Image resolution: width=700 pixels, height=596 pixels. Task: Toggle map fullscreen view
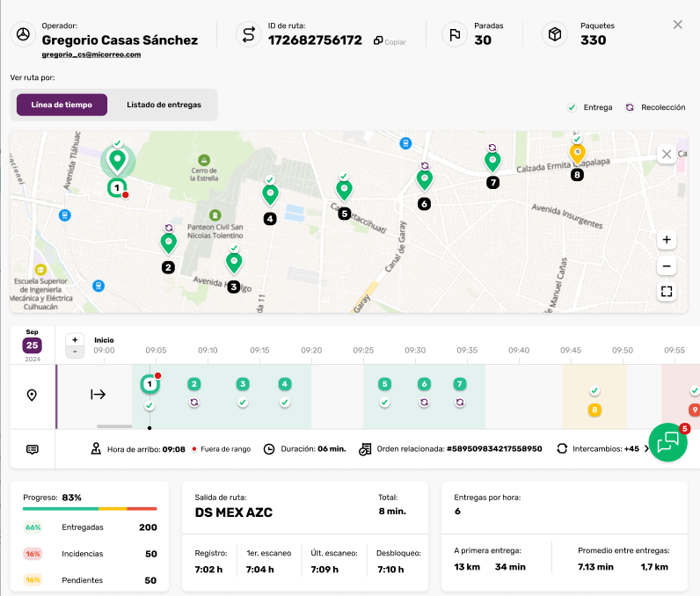[x=667, y=291]
